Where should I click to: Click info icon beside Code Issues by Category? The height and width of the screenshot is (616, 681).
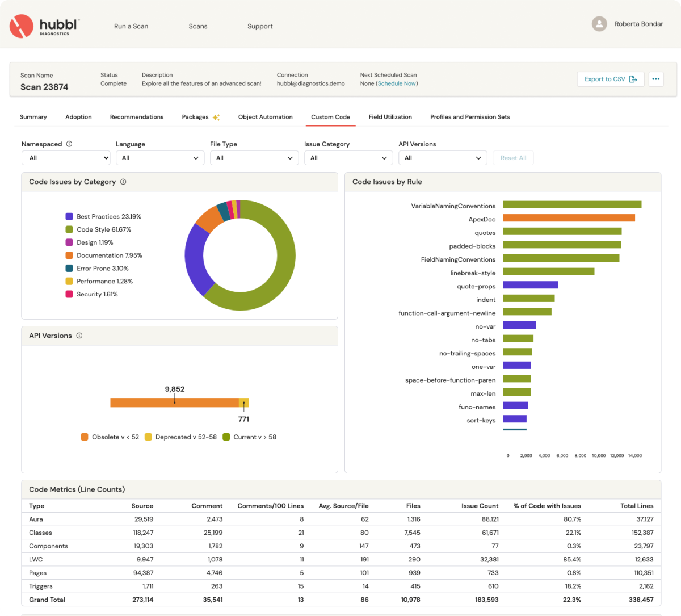point(123,182)
